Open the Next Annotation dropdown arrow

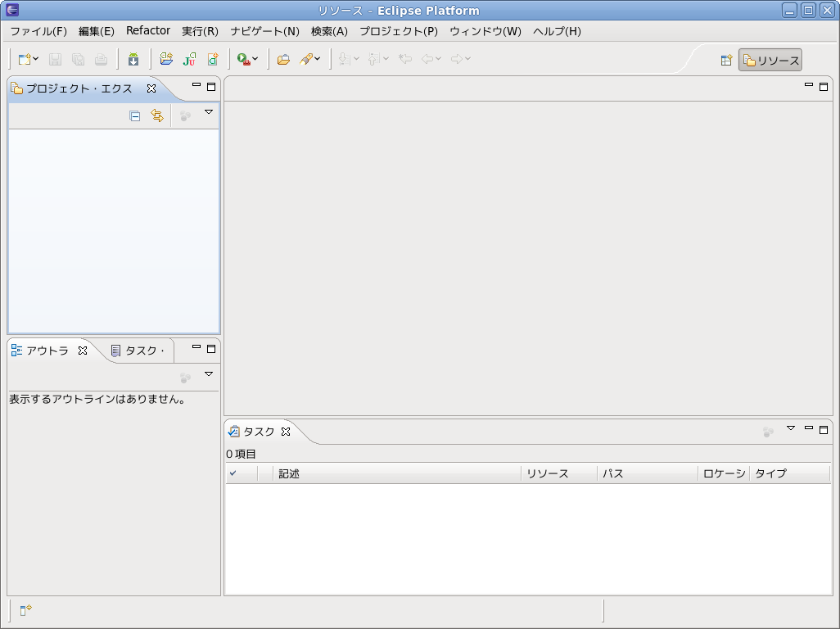click(357, 59)
